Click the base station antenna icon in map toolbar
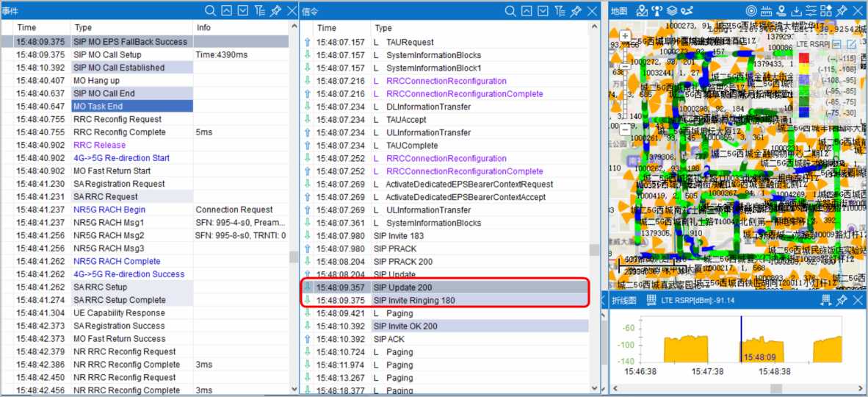 tap(657, 10)
